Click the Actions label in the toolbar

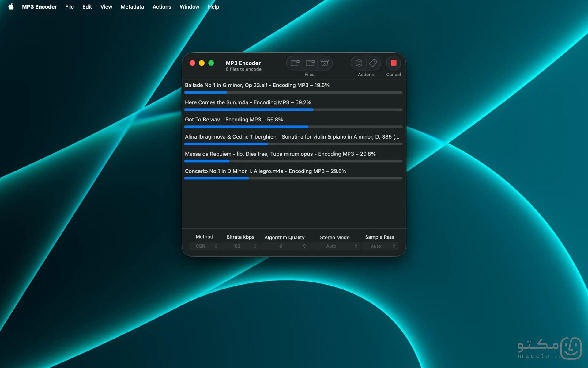point(366,75)
